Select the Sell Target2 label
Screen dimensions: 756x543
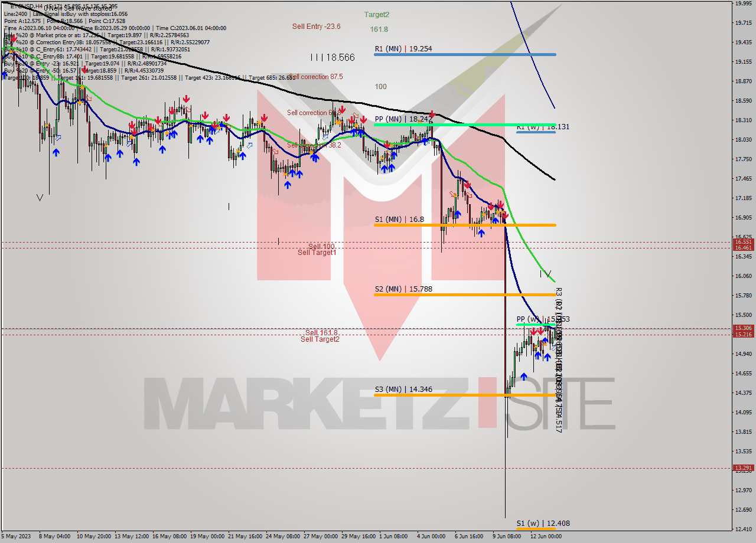click(x=320, y=339)
